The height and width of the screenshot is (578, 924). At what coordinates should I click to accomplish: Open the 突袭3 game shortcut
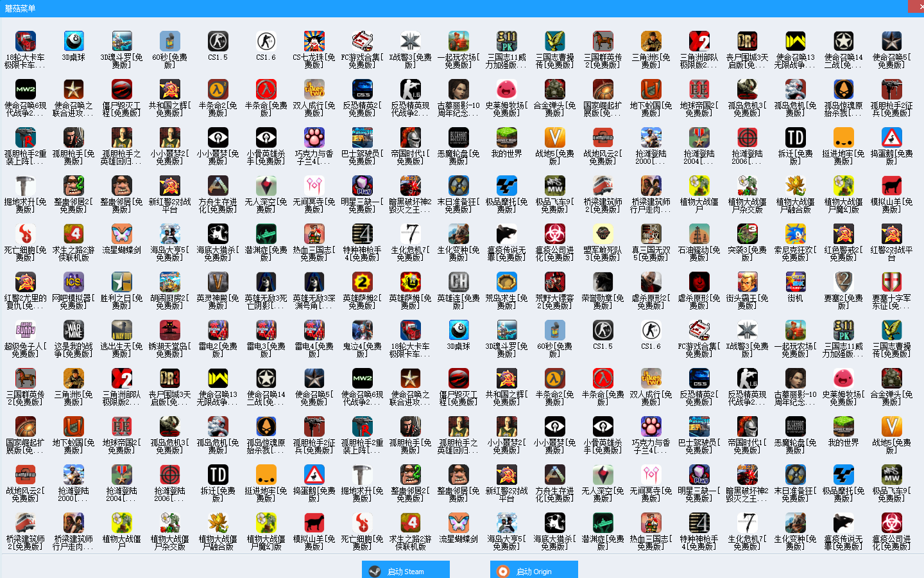pos(747,234)
